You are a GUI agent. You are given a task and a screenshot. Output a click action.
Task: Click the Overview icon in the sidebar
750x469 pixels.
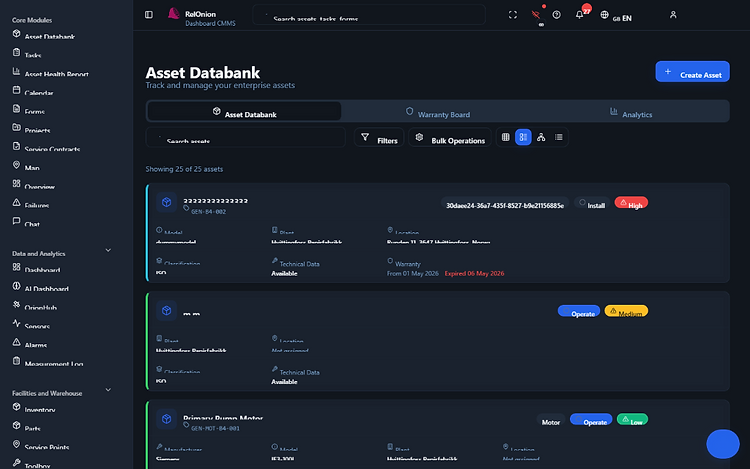[16, 184]
